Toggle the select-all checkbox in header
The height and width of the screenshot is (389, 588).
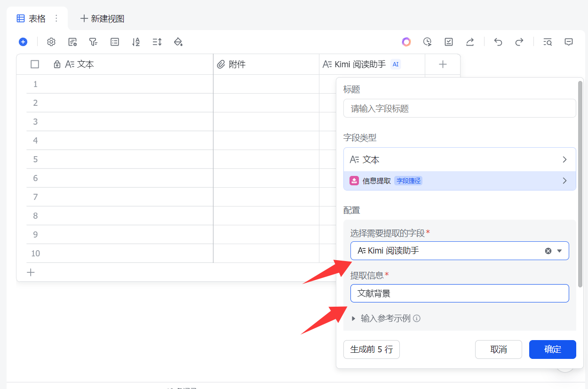35,64
